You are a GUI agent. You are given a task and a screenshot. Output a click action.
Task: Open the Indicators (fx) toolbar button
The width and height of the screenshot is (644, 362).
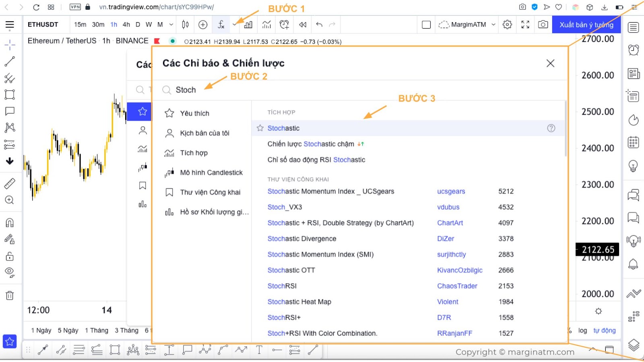click(x=221, y=25)
